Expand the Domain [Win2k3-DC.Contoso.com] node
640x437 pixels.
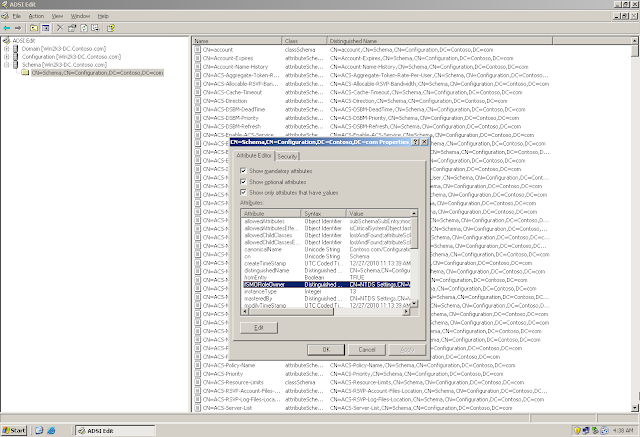coord(7,49)
